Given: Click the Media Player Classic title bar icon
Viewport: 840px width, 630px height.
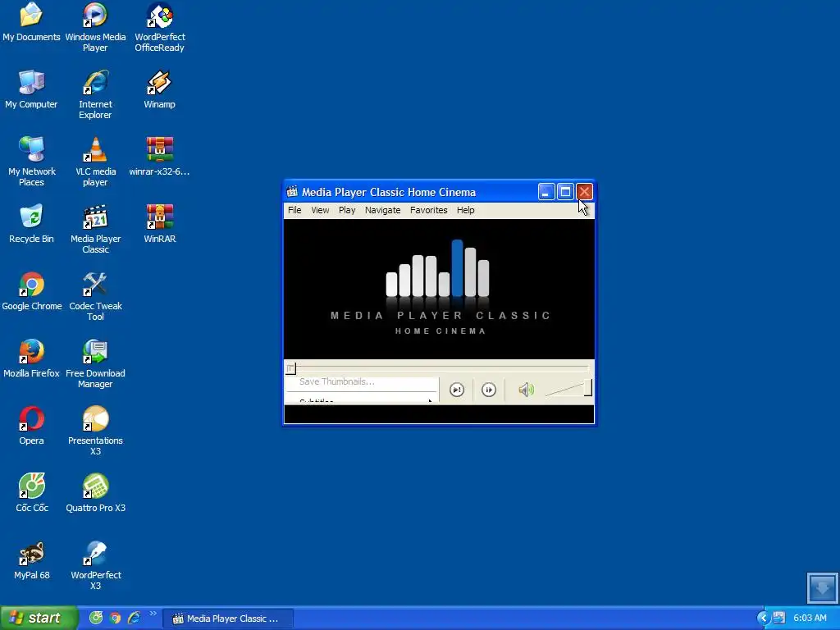Looking at the screenshot, I should point(292,192).
